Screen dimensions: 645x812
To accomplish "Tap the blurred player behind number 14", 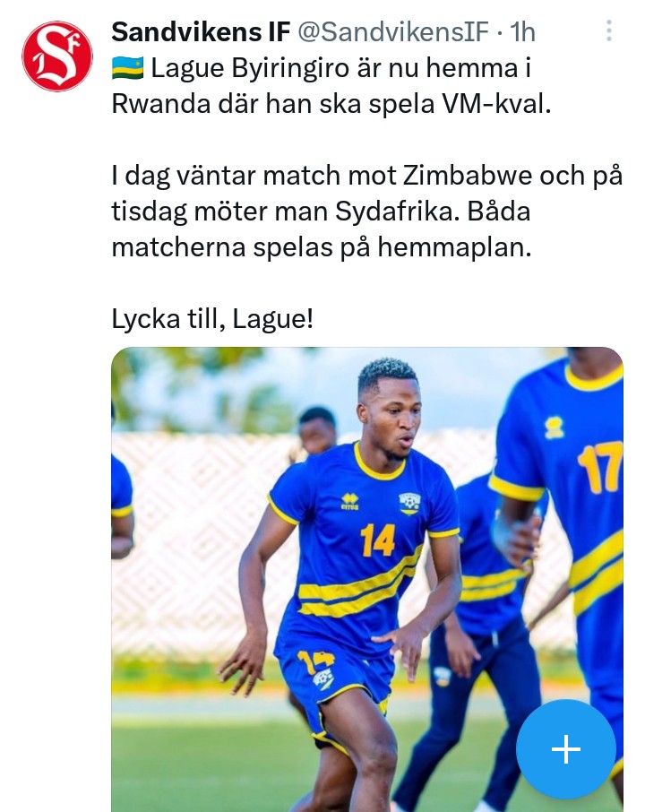I will [x=317, y=432].
